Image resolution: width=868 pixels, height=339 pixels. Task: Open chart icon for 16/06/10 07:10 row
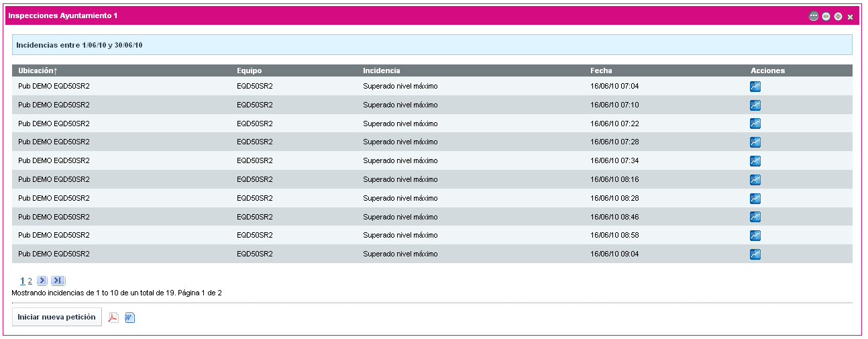pyautogui.click(x=755, y=105)
